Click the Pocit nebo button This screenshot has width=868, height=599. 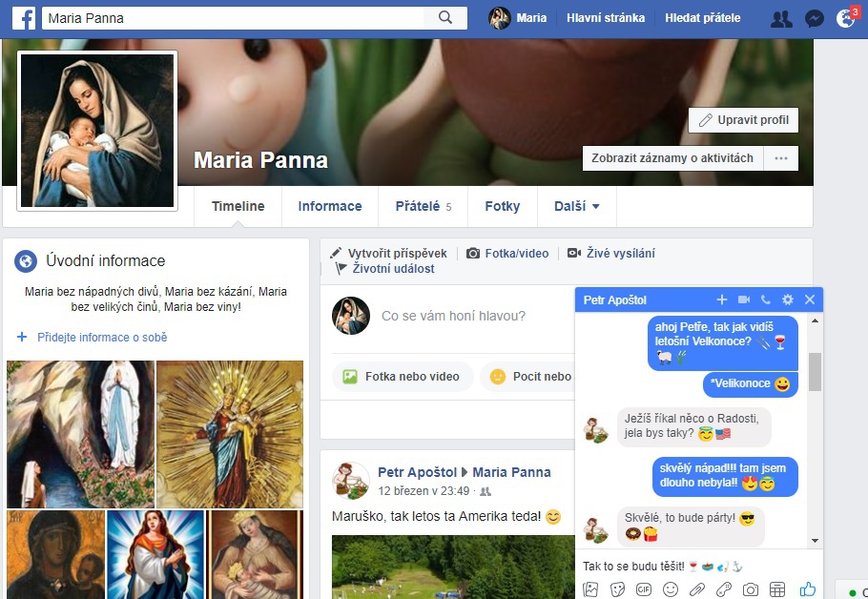527,377
